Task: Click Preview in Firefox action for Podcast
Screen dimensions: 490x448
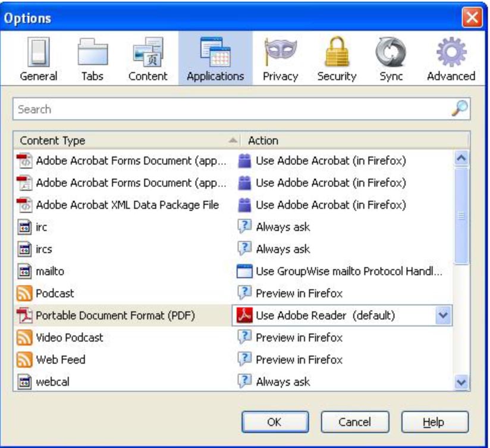Action: point(299,293)
